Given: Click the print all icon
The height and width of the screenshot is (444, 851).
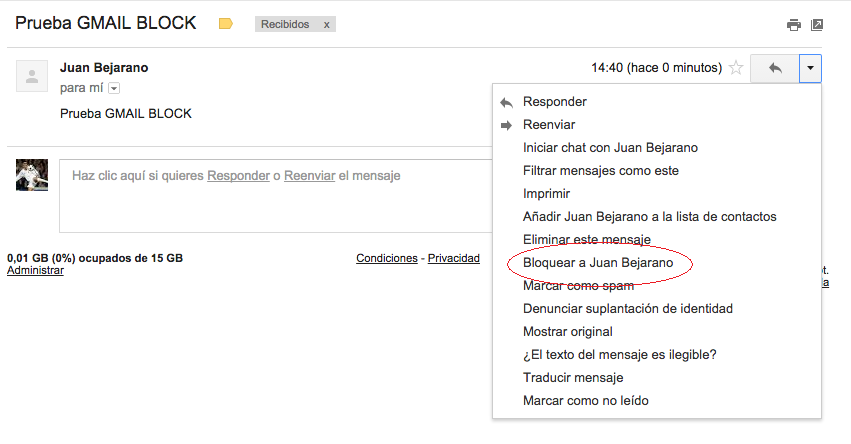Looking at the screenshot, I should (793, 25).
